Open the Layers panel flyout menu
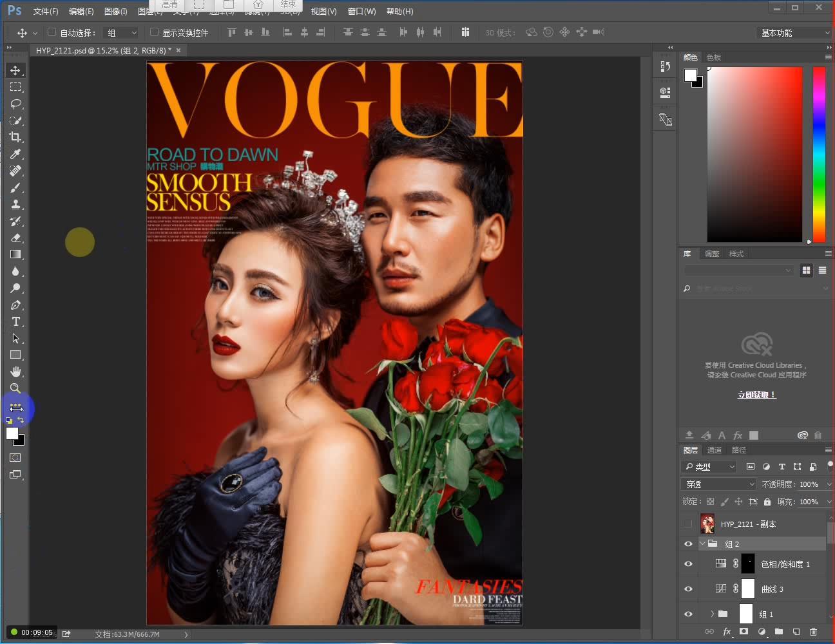The width and height of the screenshot is (835, 644). (x=828, y=450)
